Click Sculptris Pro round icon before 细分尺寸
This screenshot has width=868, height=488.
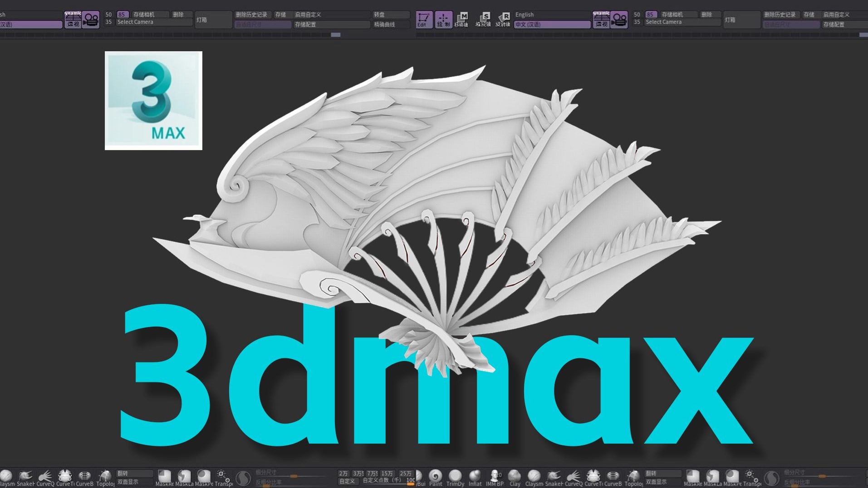pos(244,478)
